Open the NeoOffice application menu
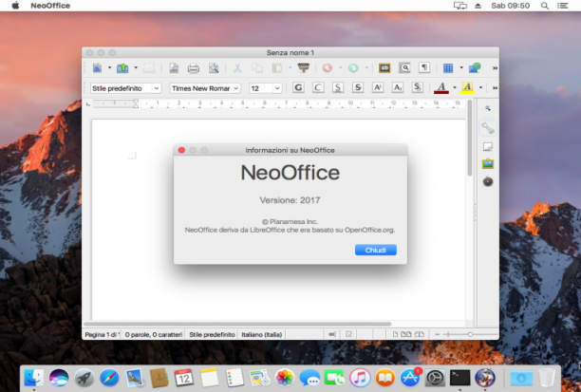This screenshot has height=392, width=581. (50, 6)
